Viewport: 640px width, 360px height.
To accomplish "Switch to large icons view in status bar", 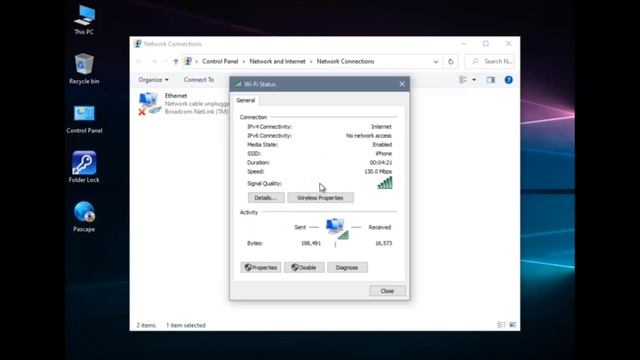I will tap(513, 325).
